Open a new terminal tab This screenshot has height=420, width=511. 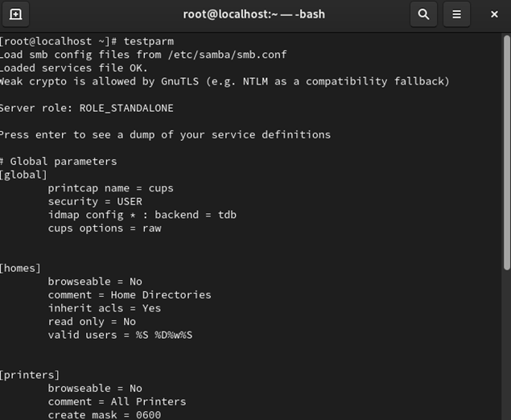tap(15, 14)
